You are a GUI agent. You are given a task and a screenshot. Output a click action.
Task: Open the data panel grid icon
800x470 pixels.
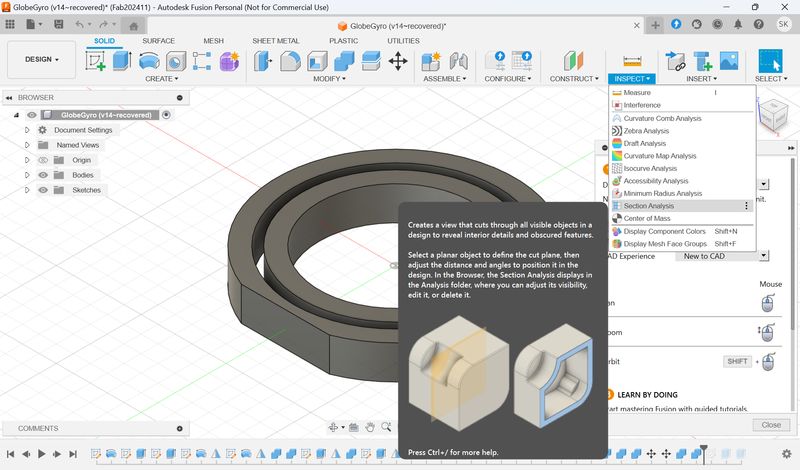[10, 24]
